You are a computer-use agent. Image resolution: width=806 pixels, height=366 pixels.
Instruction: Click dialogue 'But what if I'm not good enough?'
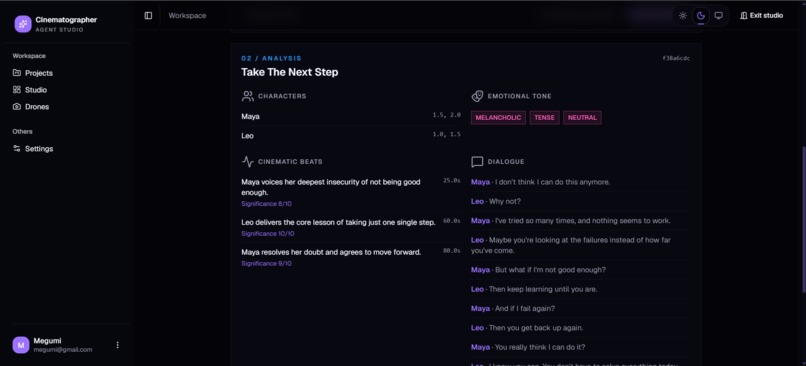(x=550, y=270)
